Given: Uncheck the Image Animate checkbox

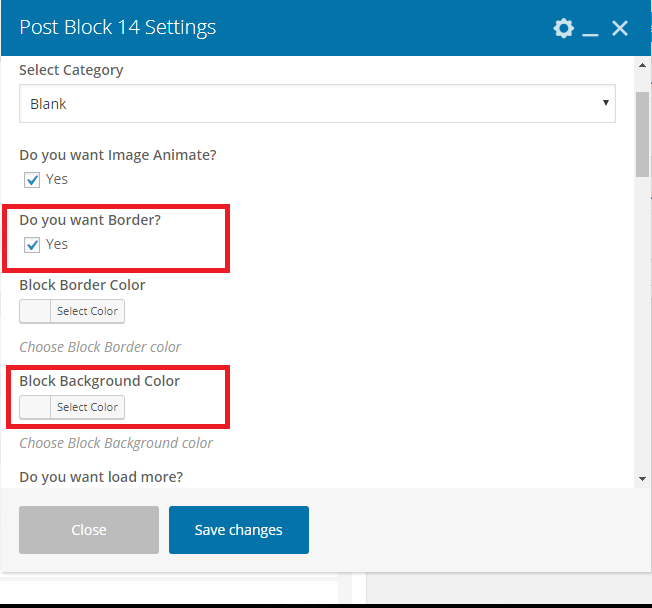Looking at the screenshot, I should coord(32,180).
